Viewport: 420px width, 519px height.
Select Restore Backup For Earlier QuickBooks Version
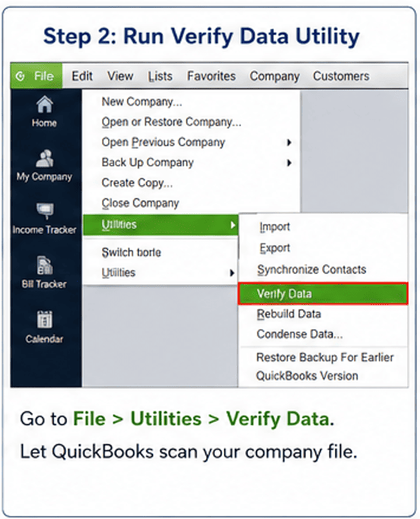click(324, 366)
